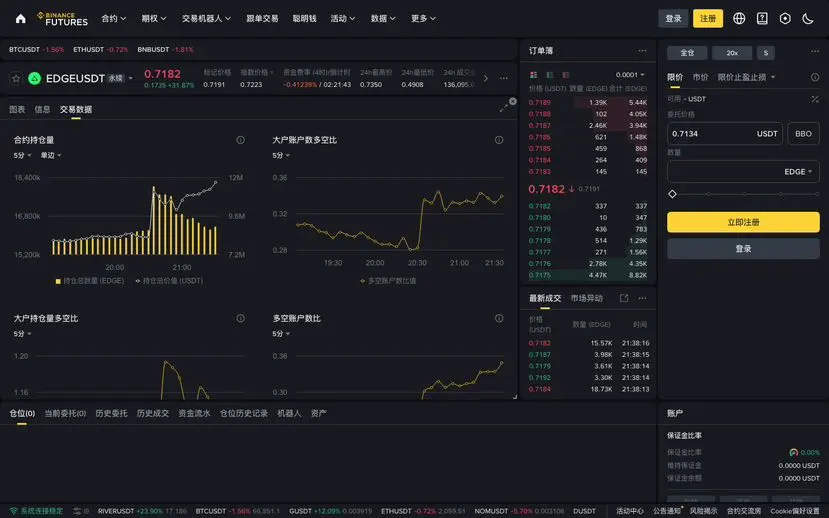
Task: Show info for 大户账户数多空比 chart
Action: [499, 140]
